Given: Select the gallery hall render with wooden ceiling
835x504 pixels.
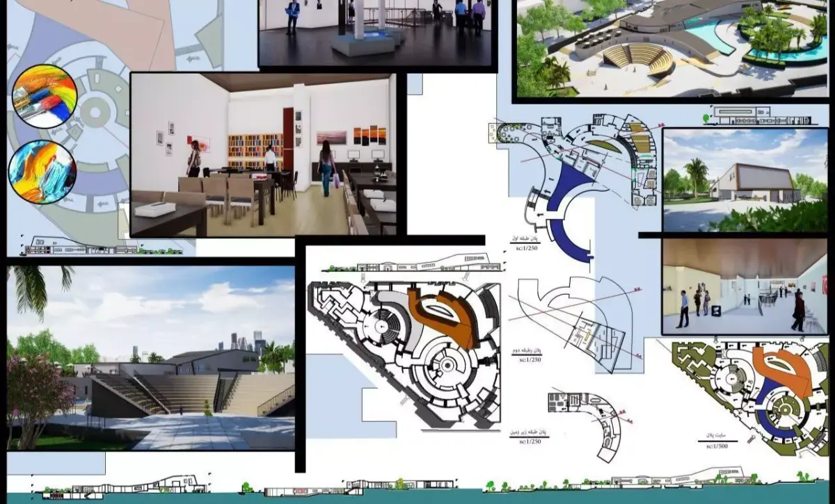Looking at the screenshot, I should click(745, 286).
